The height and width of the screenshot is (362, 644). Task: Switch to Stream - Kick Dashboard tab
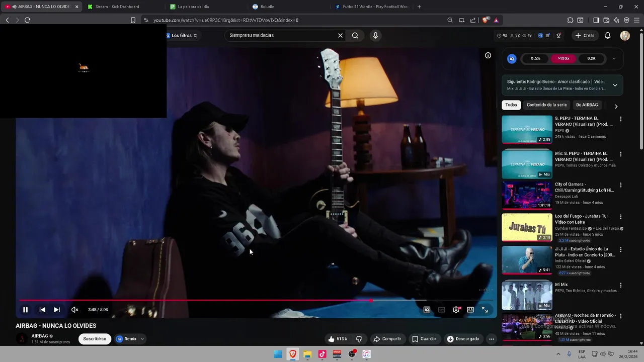[x=118, y=7]
